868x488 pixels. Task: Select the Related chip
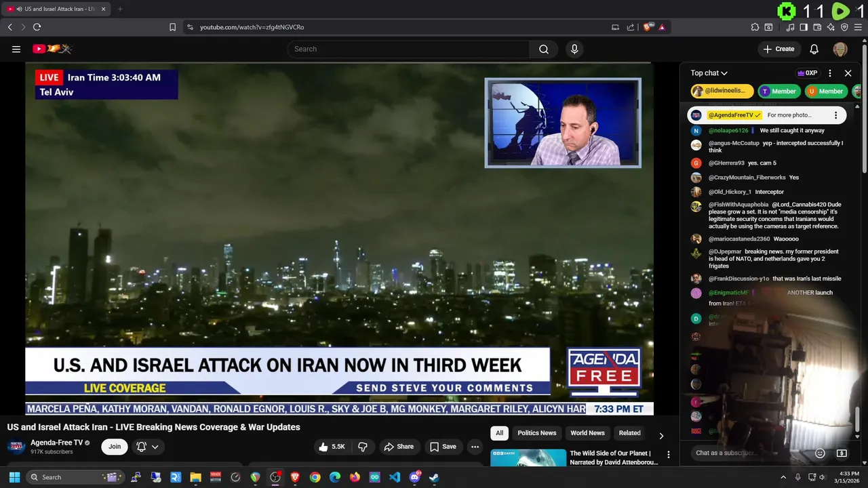point(629,432)
